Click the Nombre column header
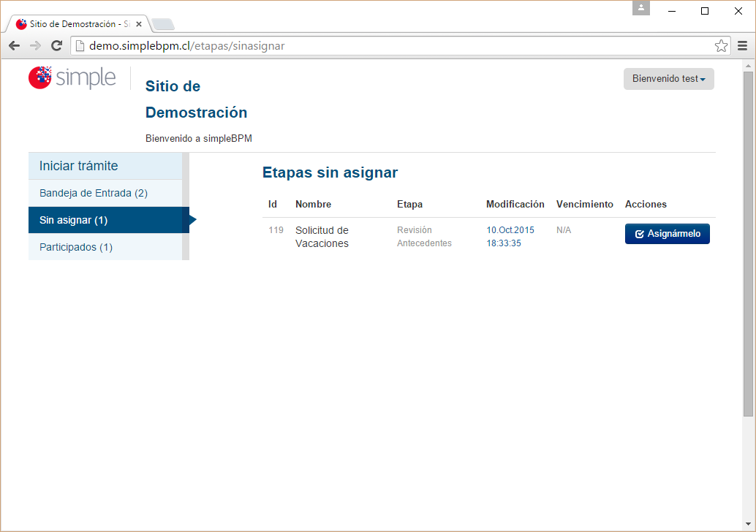756x532 pixels. 314,205
